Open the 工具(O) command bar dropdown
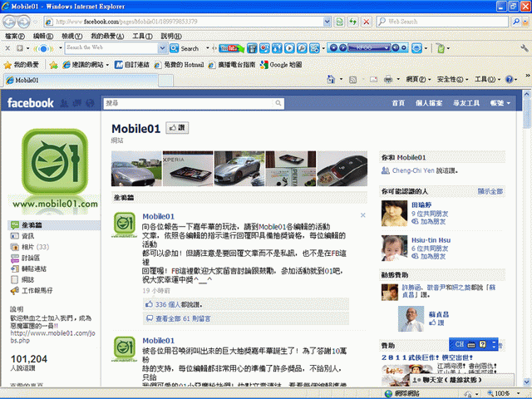Screen dimensions: 532x399 point(487,80)
